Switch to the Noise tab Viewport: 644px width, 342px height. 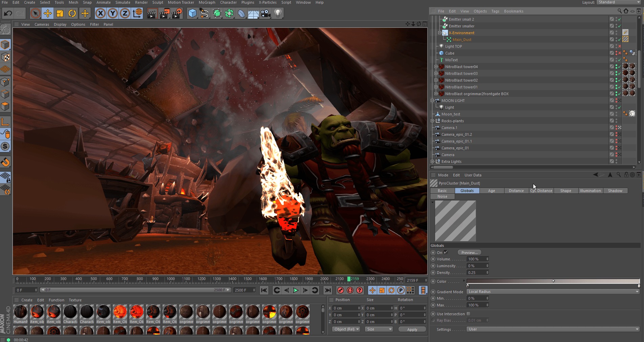(442, 196)
